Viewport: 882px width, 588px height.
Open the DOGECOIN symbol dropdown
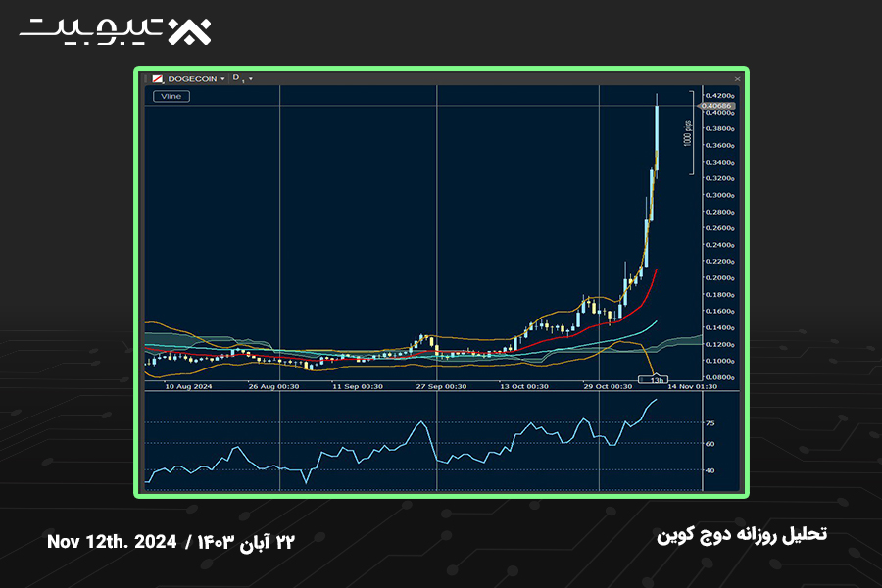click(x=223, y=79)
